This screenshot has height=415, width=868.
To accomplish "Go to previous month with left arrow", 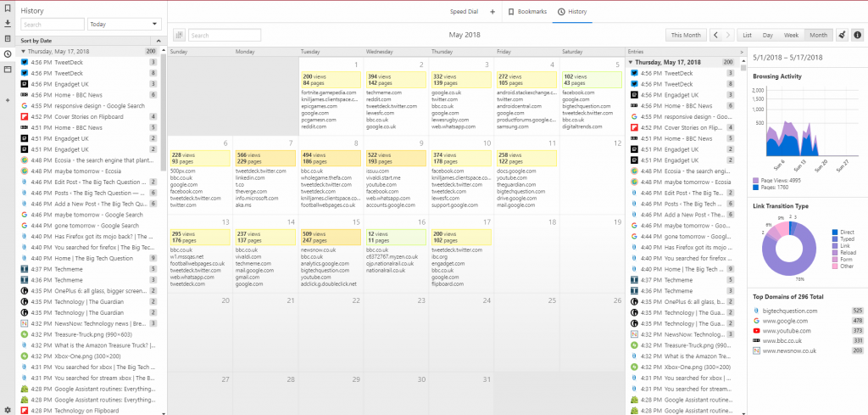I will [x=715, y=35].
